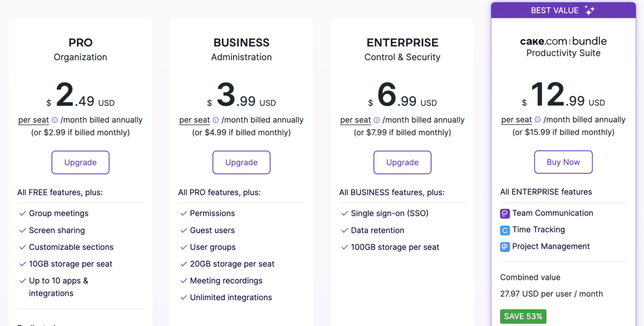644x326 pixels.
Task: Click the green SAVE 53% badge
Action: pos(523,316)
